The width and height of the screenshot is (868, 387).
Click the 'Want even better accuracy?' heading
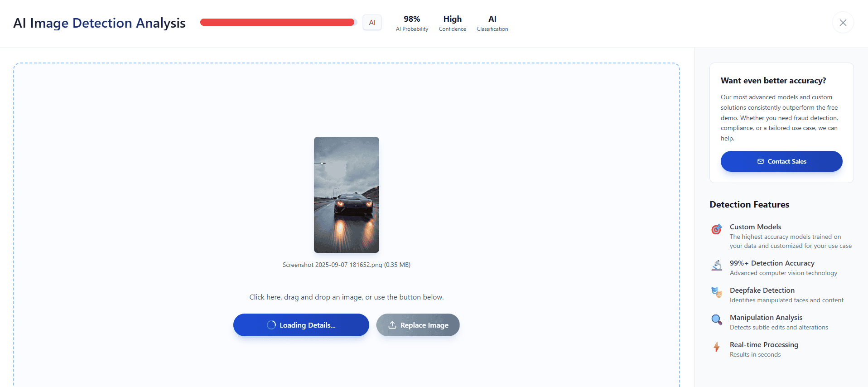(773, 81)
